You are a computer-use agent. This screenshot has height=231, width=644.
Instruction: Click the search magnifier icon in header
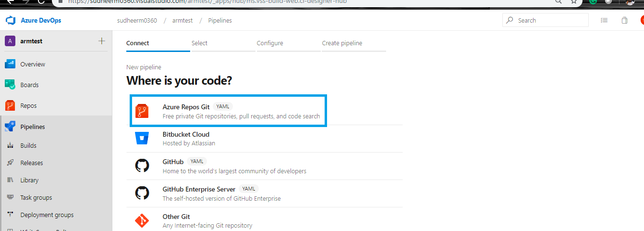click(x=510, y=20)
